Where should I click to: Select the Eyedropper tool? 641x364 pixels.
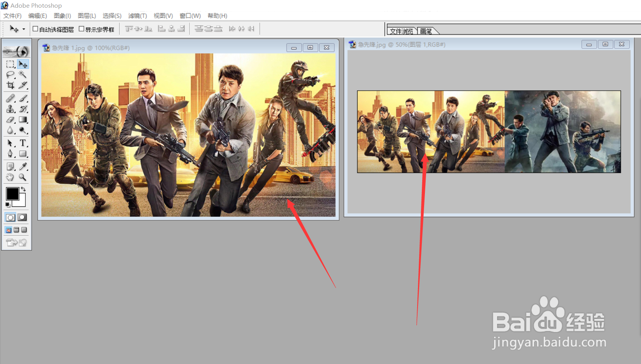pos(23,166)
